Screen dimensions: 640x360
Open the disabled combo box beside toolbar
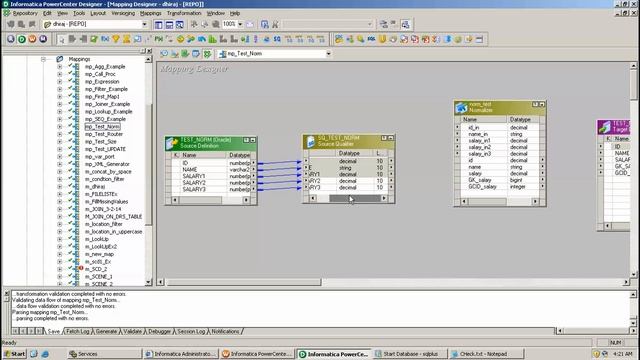point(369,24)
